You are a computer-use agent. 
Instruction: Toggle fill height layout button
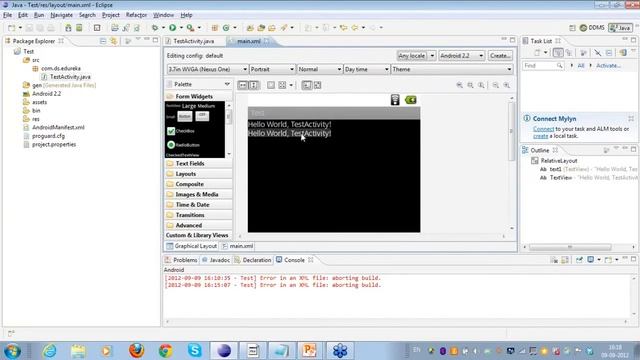(x=253, y=85)
